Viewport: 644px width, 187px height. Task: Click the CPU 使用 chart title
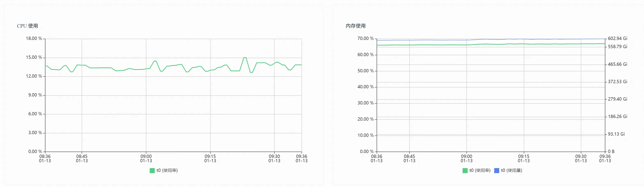pos(27,26)
